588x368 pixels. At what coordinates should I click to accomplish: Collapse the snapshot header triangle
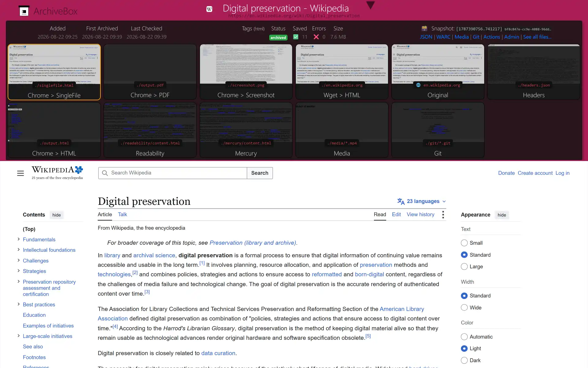370,5
